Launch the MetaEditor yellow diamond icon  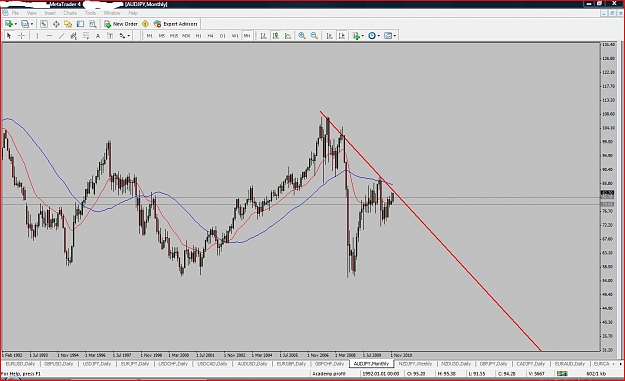pos(145,24)
